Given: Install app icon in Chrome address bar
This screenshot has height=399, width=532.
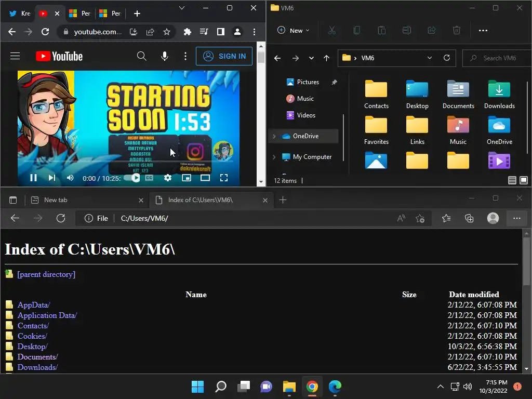Looking at the screenshot, I should click(134, 32).
